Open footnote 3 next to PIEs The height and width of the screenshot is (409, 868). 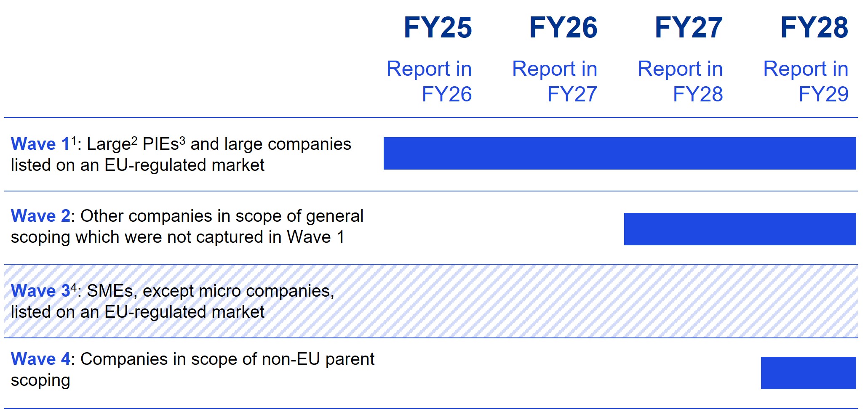coord(182,141)
